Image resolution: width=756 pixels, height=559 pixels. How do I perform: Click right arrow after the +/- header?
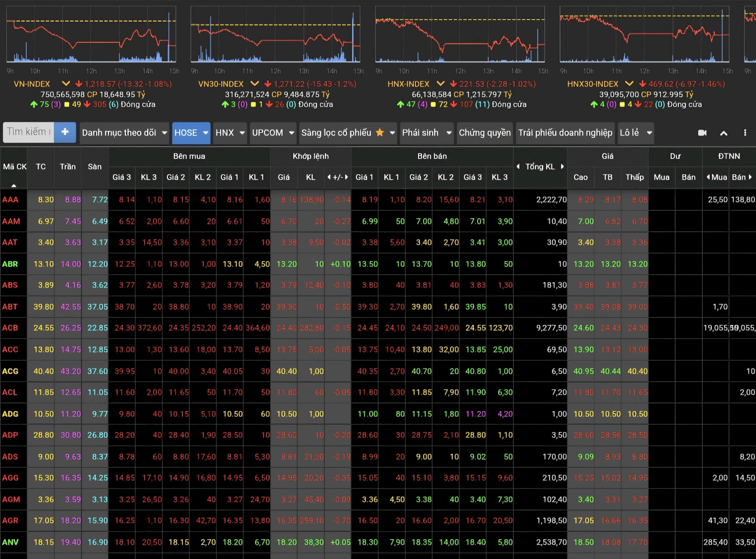pos(346,177)
